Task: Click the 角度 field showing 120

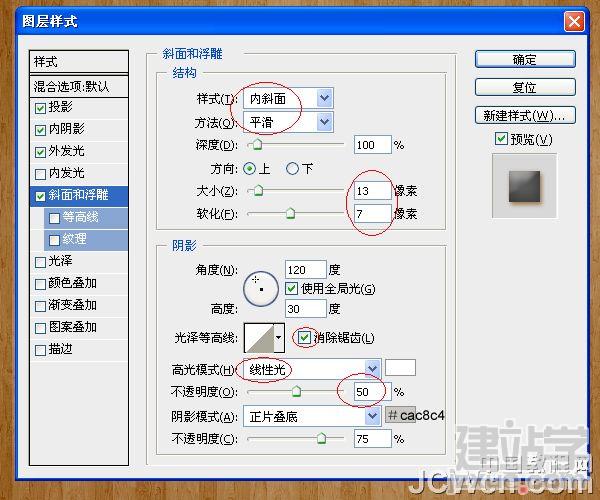Action: 306,270
